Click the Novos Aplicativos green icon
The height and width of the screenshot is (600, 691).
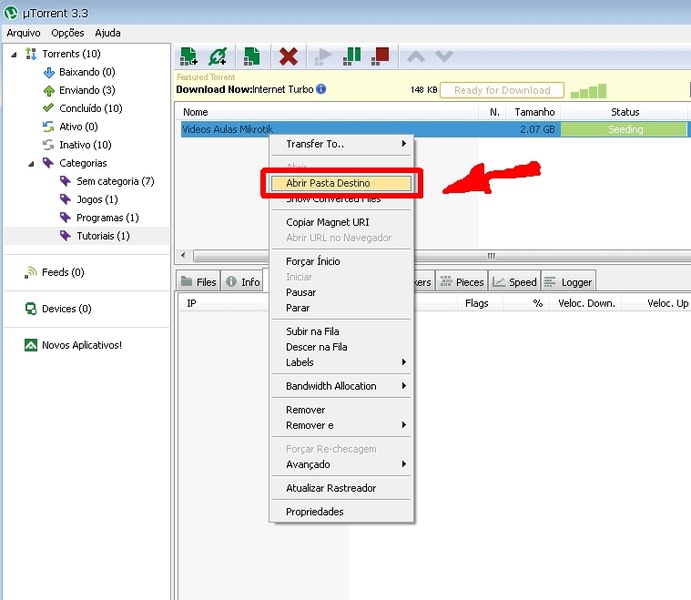pos(31,345)
